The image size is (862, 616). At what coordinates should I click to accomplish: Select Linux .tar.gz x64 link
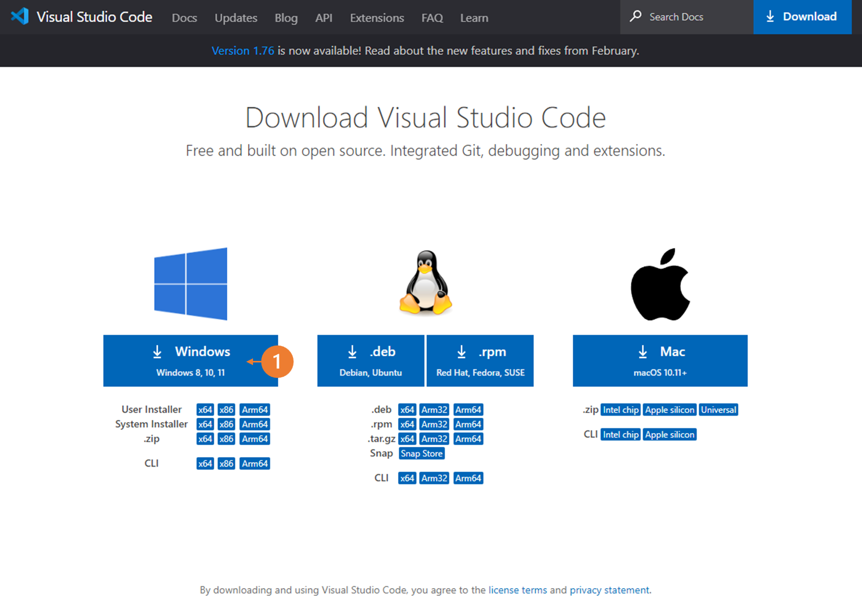point(407,439)
